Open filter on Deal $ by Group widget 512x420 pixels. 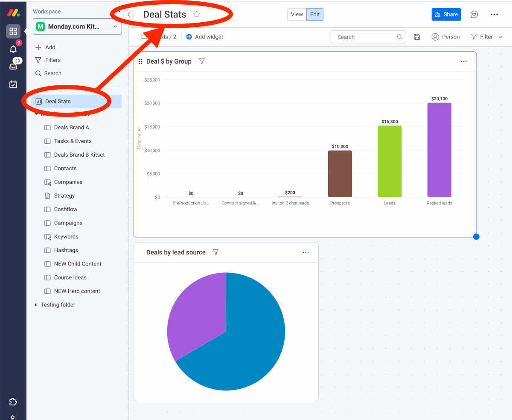point(202,61)
